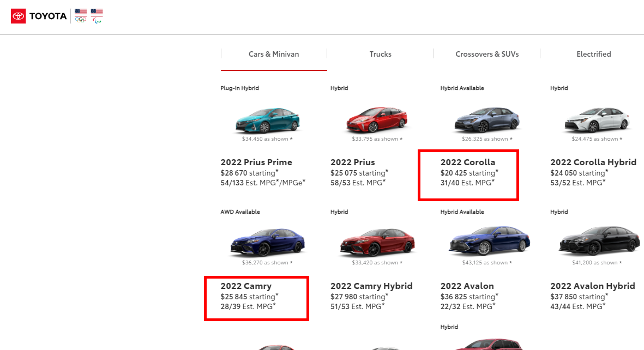Click the '43/44 Est. MPG' text

(578, 306)
